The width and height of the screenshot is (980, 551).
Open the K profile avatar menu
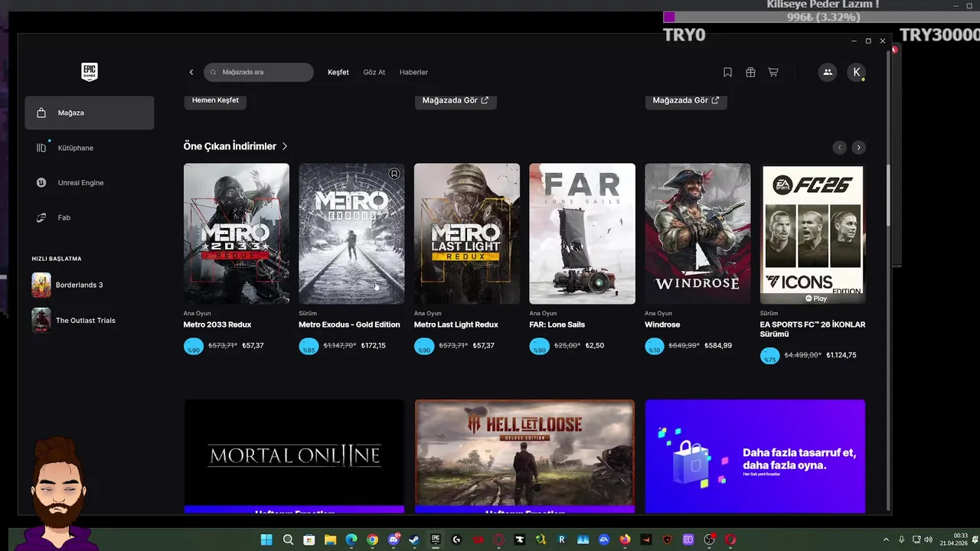(x=857, y=72)
